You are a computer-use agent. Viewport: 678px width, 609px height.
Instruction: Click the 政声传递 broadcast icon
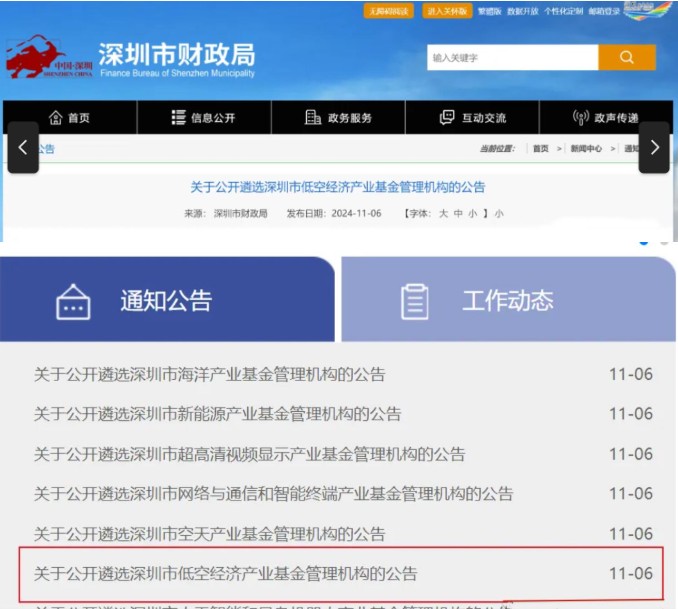click(581, 118)
